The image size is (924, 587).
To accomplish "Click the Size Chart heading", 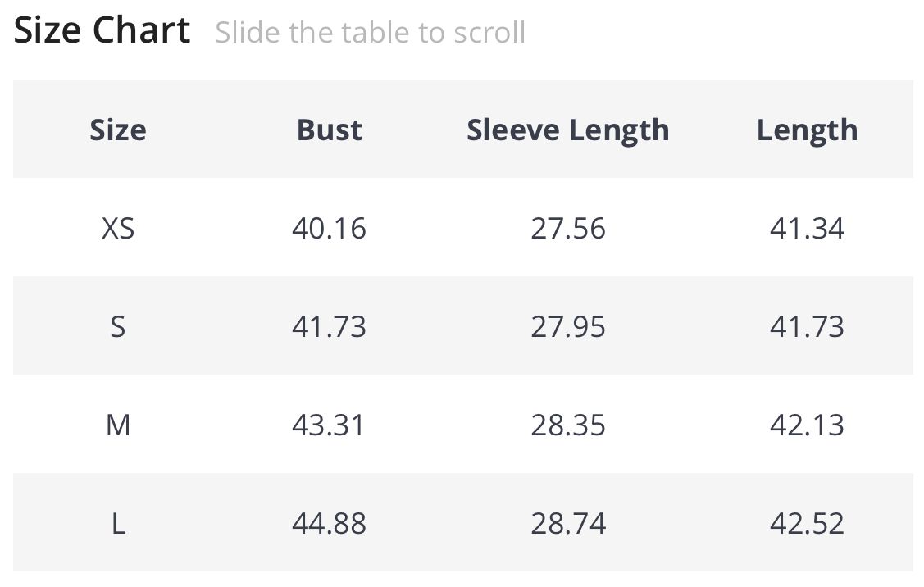I will (x=102, y=31).
